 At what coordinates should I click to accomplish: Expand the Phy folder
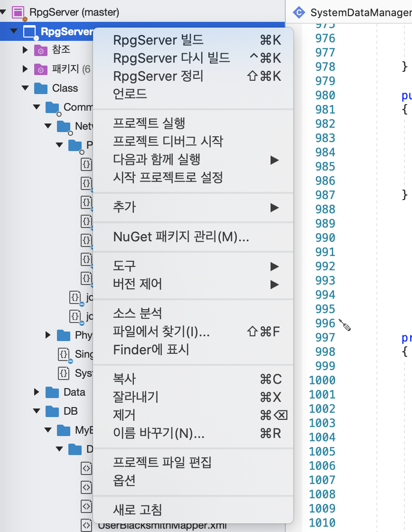click(x=48, y=335)
